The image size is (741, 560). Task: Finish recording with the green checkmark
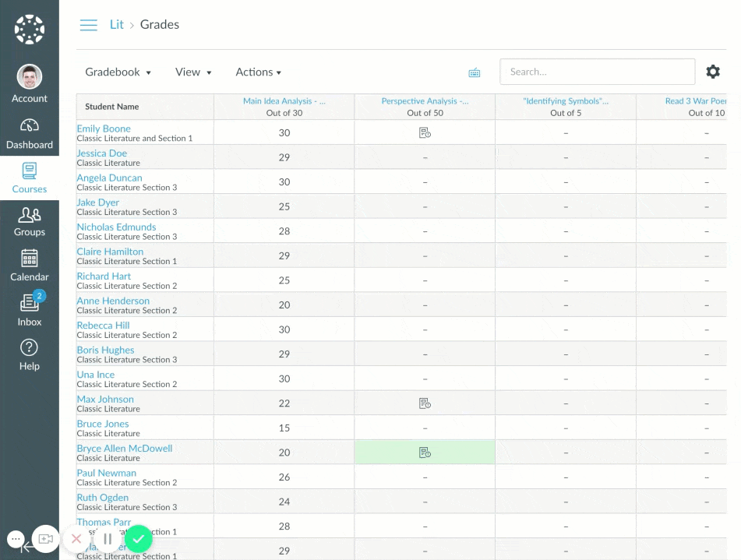(139, 538)
